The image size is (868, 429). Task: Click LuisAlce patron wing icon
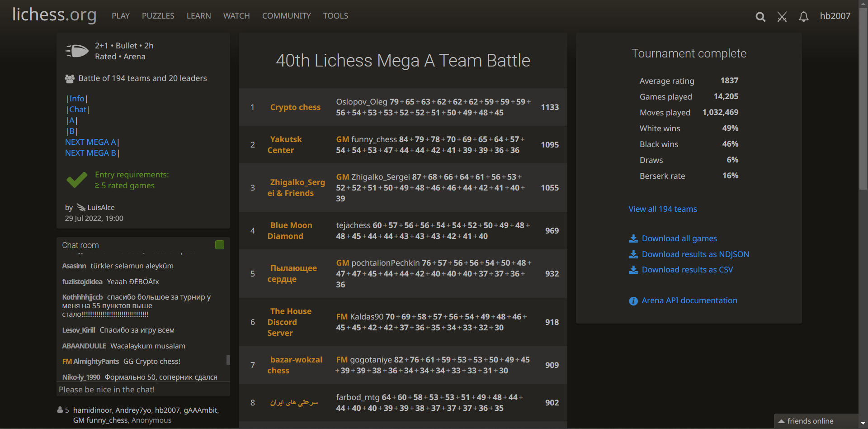[x=81, y=207]
